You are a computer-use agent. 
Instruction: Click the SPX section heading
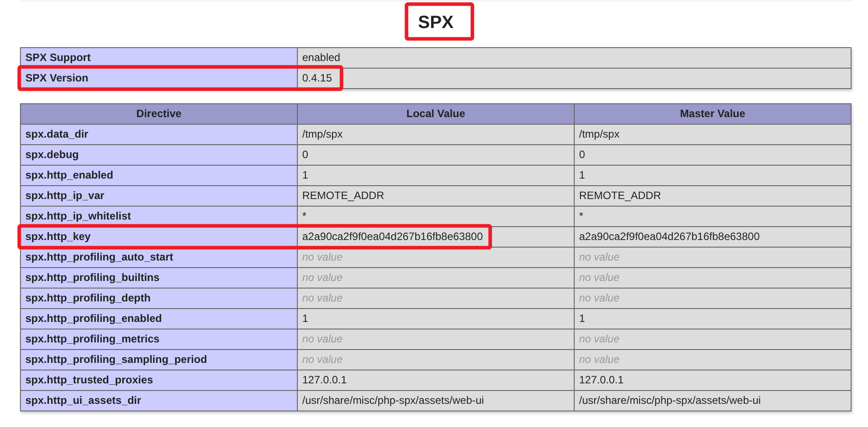(435, 22)
